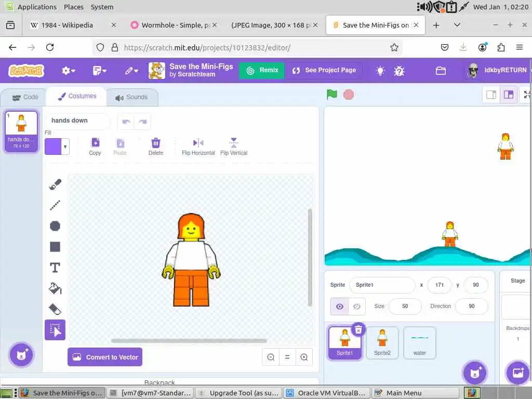
Task: Redo the last paint action
Action: click(x=143, y=122)
